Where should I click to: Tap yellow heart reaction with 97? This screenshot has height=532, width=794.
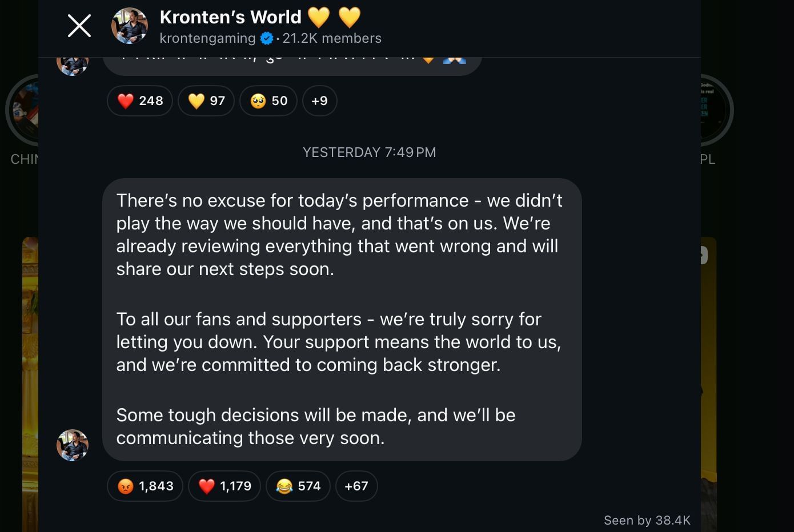(206, 101)
